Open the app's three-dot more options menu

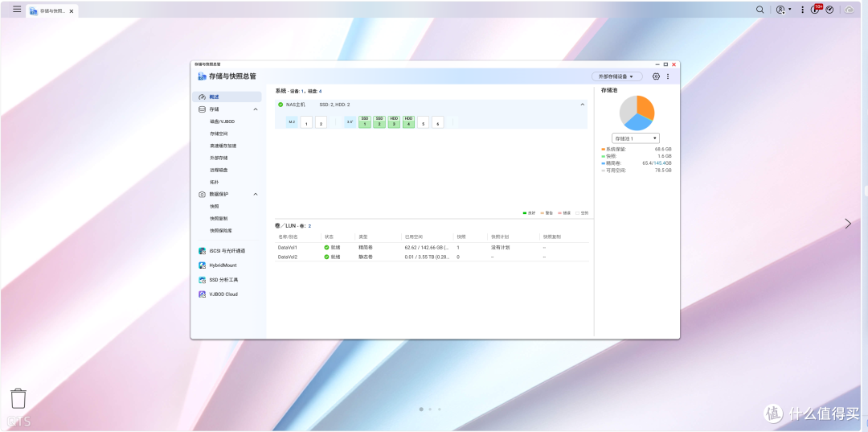tap(668, 76)
